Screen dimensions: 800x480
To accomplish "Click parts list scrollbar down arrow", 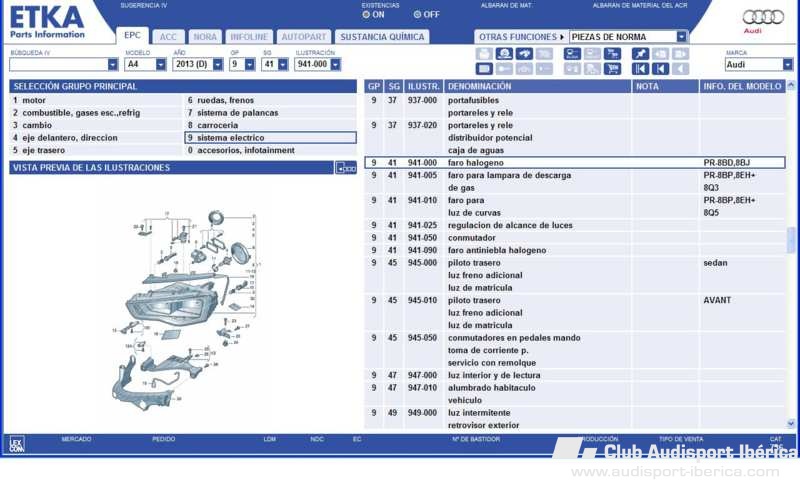I will point(791,423).
